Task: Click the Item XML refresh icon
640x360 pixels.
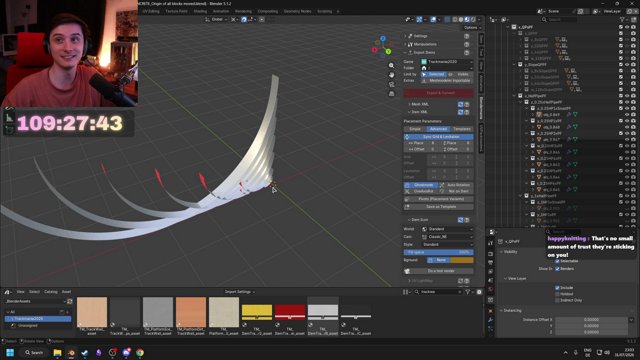Action: point(460,112)
